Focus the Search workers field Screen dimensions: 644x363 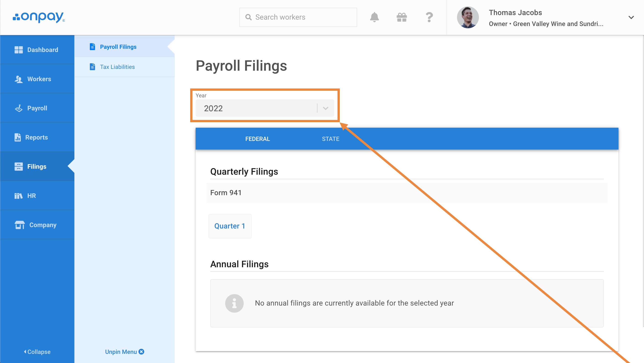pyautogui.click(x=298, y=17)
